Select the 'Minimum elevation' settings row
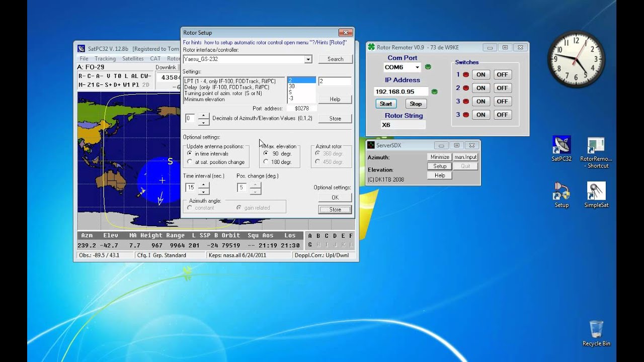 click(x=234, y=100)
